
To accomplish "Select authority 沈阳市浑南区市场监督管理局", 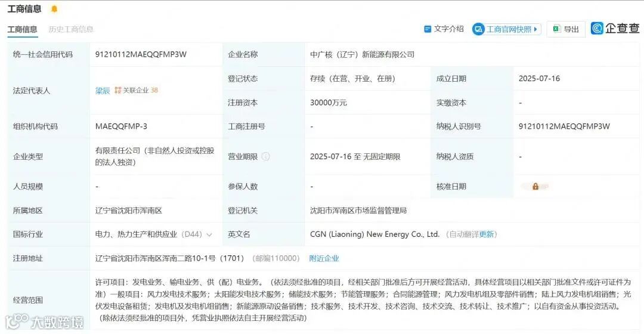I will tap(358, 211).
